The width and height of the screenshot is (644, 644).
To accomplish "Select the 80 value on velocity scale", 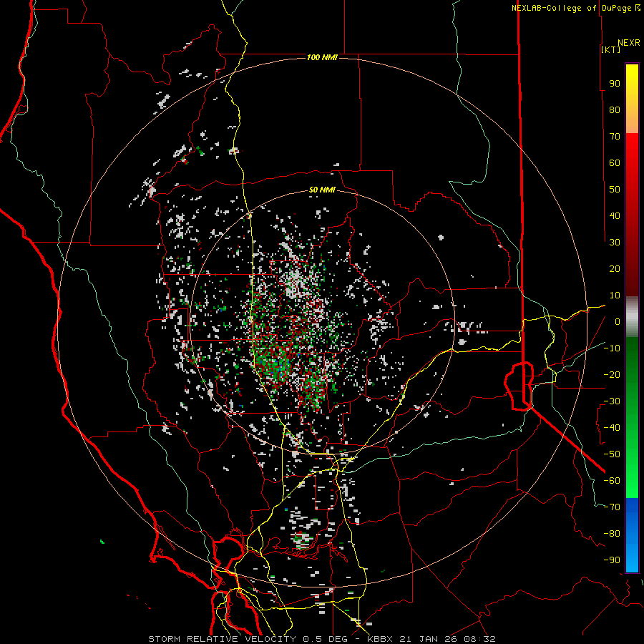I will coord(615,109).
